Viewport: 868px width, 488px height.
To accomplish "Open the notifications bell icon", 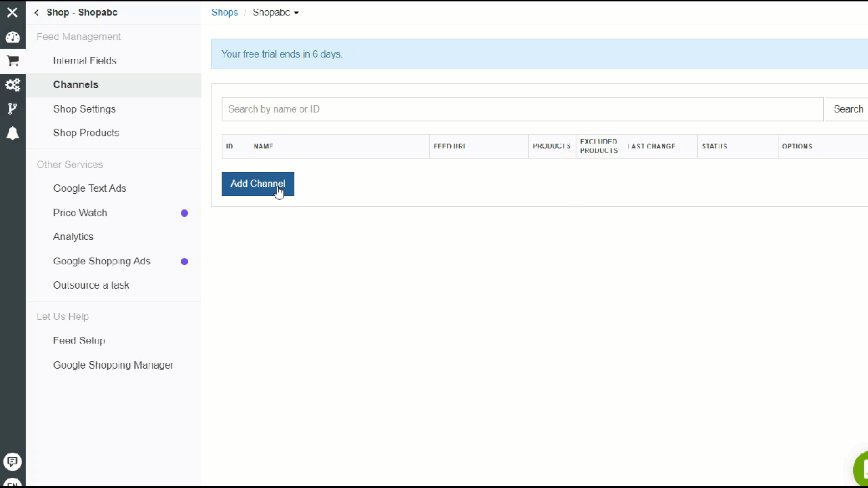I will click(12, 133).
